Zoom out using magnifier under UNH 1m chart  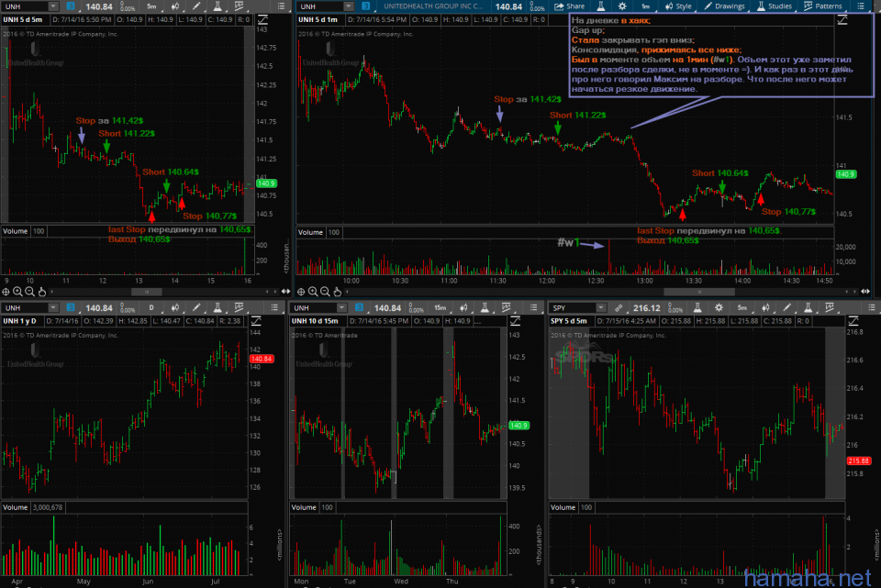point(325,292)
